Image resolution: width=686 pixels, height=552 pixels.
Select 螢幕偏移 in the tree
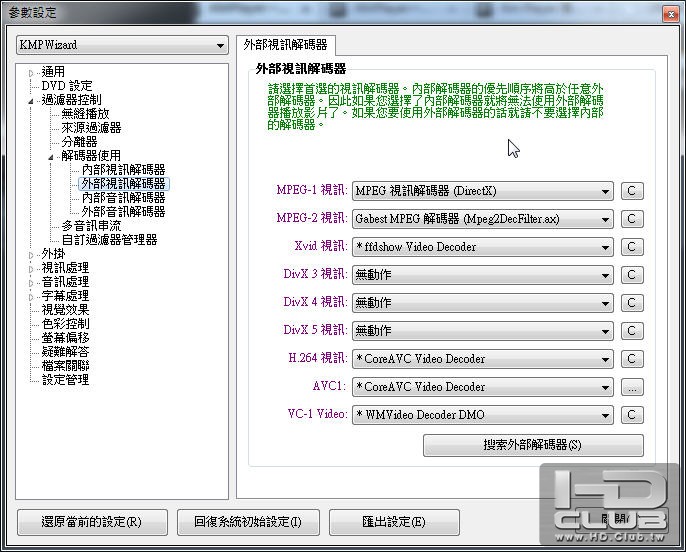point(65,338)
